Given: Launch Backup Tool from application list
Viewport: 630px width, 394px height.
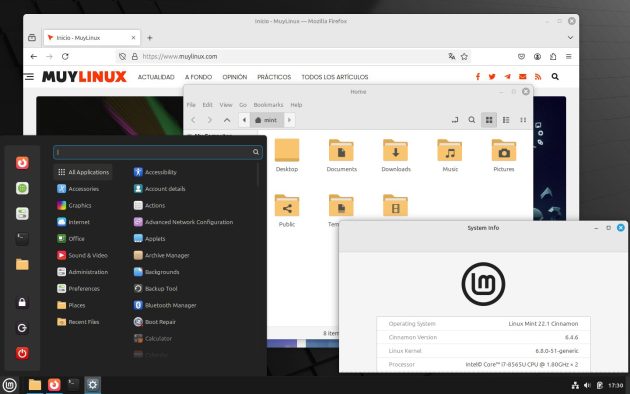Looking at the screenshot, I should click(x=155, y=288).
